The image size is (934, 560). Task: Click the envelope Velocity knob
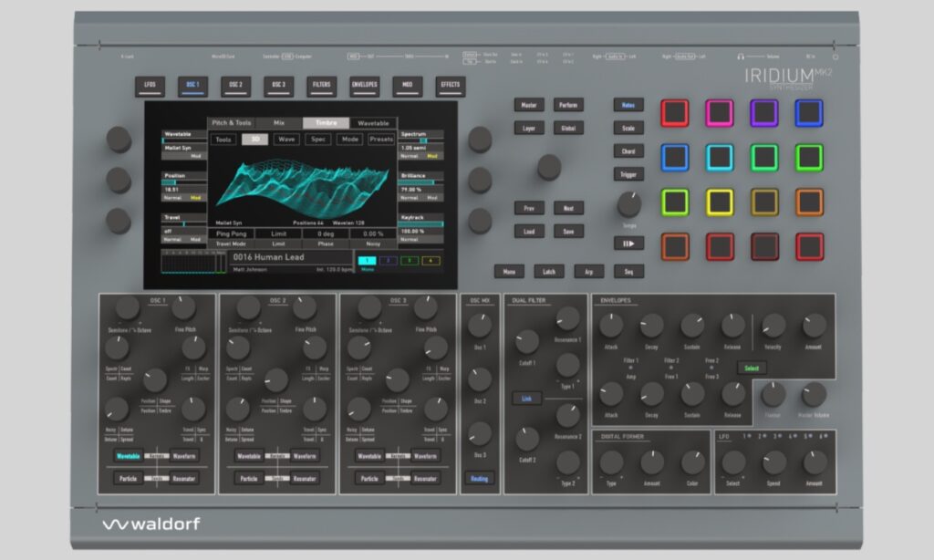773,326
